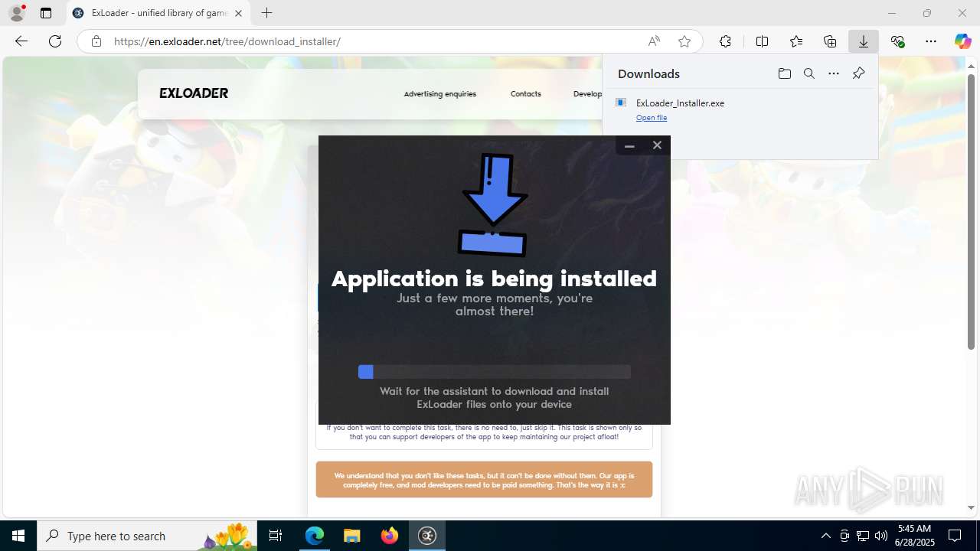Go back to the previous page
This screenshot has width=980, height=551.
click(21, 41)
